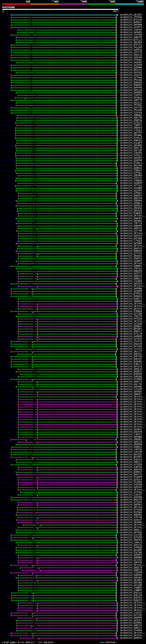Select the UniRef100_Q9PV90 label

coord(131,562)
